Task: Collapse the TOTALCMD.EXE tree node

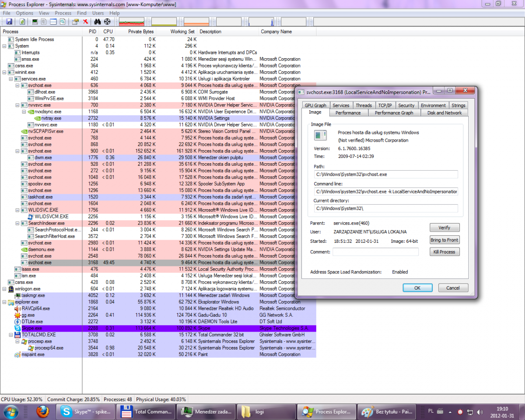Action: pyautogui.click(x=11, y=335)
